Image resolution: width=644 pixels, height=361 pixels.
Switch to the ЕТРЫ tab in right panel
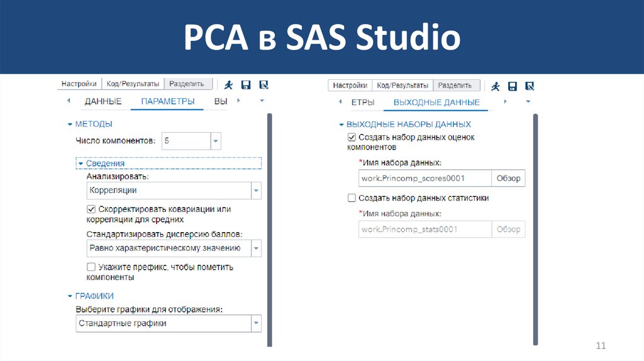363,103
